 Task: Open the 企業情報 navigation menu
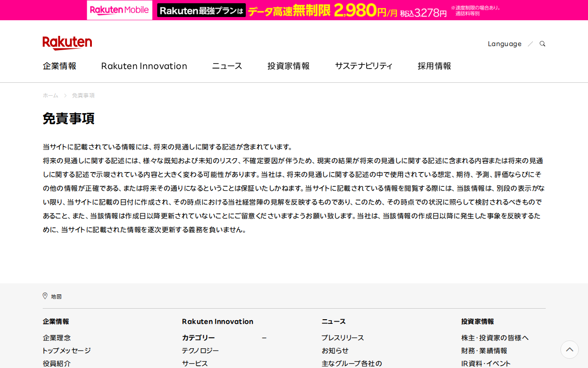click(x=59, y=66)
